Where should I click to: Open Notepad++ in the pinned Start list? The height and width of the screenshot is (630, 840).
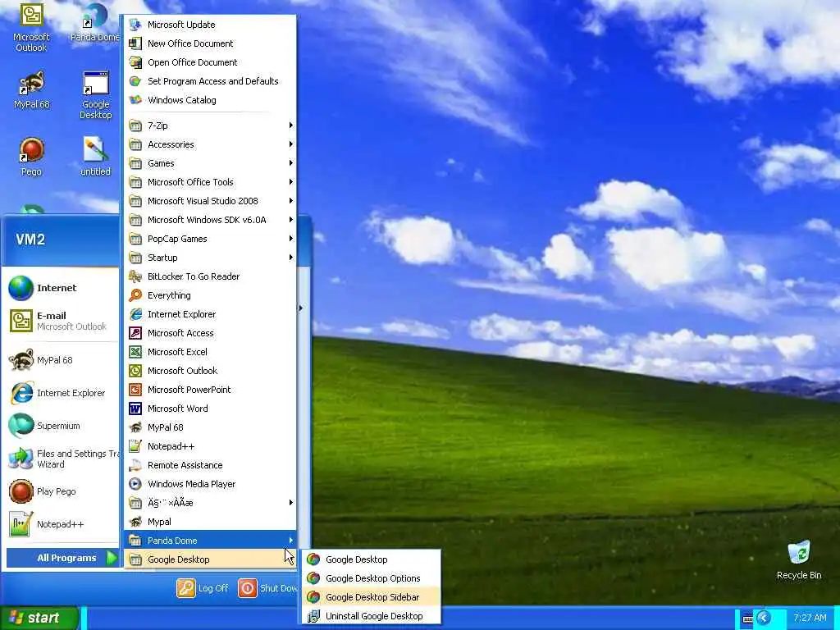[59, 524]
